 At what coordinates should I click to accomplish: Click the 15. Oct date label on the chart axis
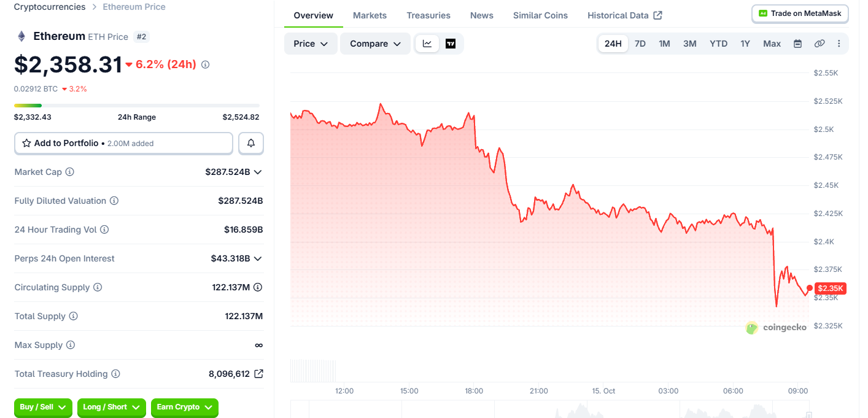click(603, 391)
